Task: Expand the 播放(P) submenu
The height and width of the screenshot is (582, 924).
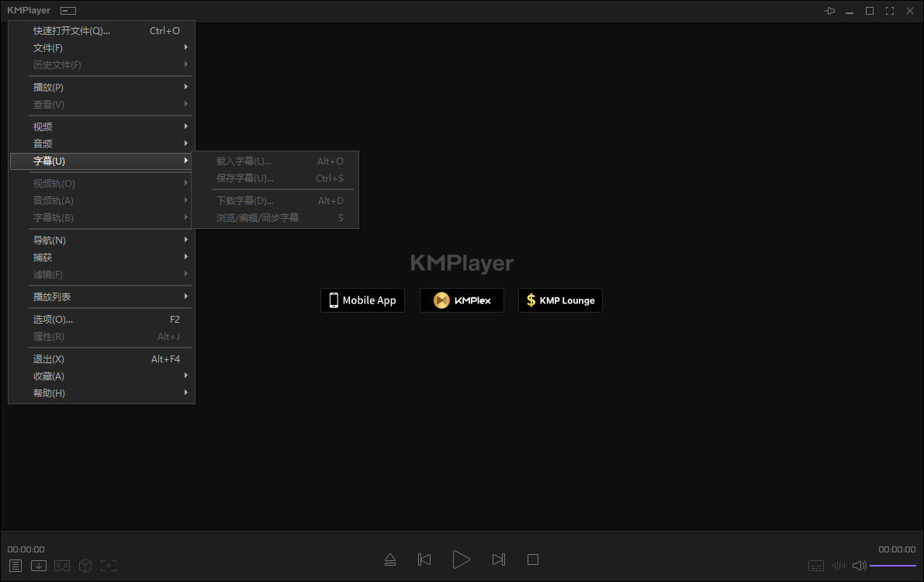Action: point(102,87)
